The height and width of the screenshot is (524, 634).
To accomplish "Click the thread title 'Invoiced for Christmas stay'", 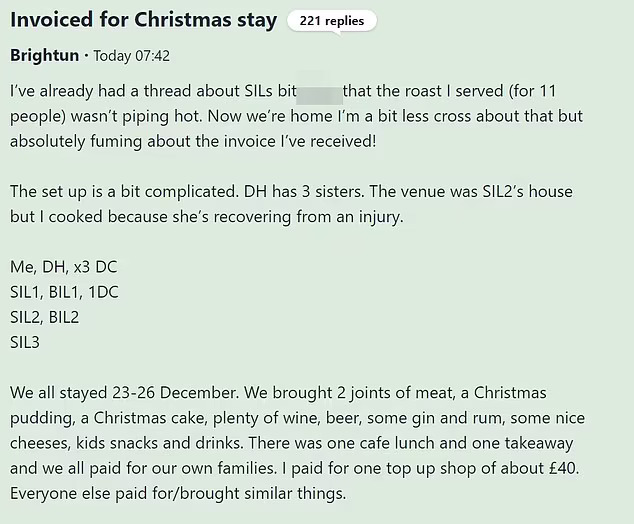I will (x=143, y=20).
